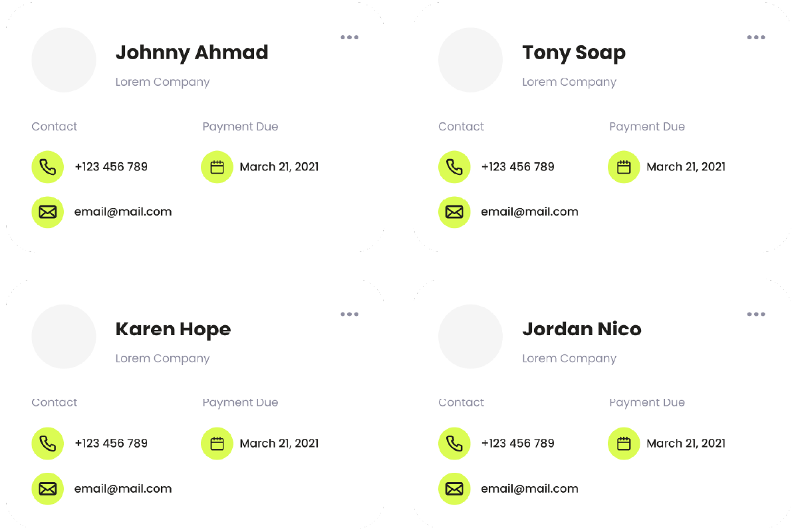The width and height of the screenshot is (798, 532).
Task: Click Jordan Nico's avatar placeholder
Action: (470, 336)
